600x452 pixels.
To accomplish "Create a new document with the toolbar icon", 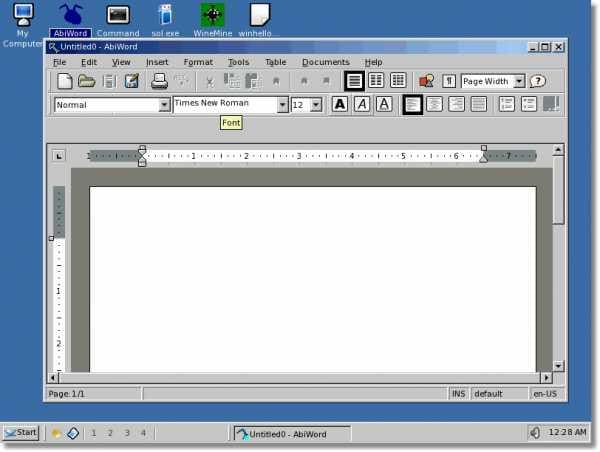I will pos(64,81).
